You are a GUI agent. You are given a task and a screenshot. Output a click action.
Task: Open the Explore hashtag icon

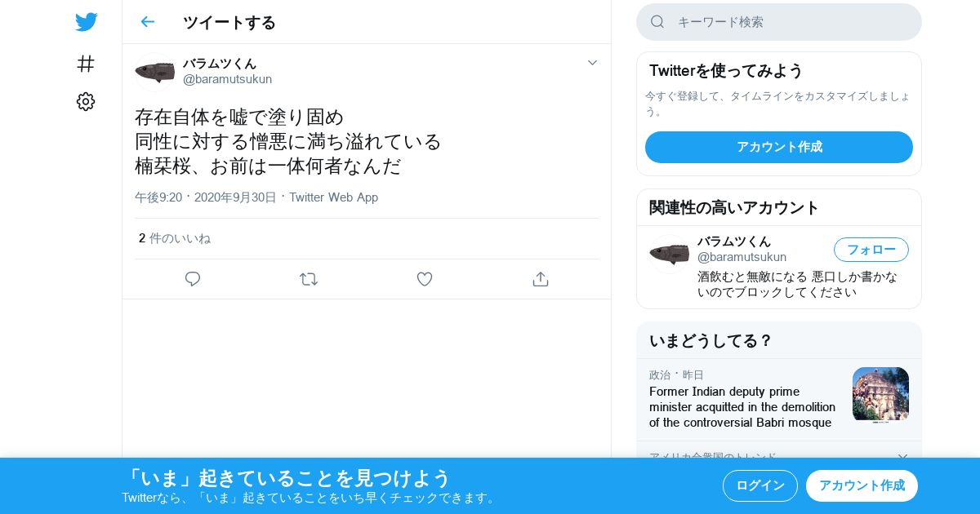click(x=86, y=64)
